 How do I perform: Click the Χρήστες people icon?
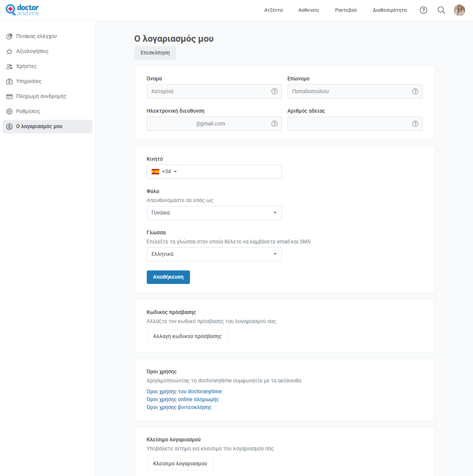coord(10,66)
